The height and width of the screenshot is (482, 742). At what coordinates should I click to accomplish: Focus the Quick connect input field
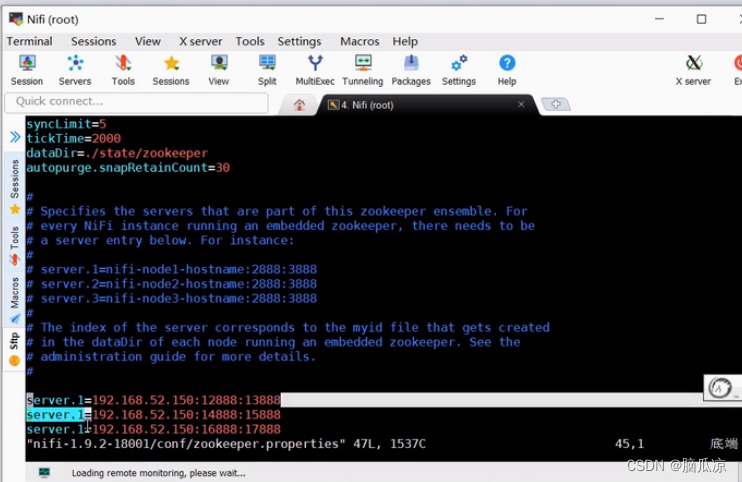[x=136, y=102]
